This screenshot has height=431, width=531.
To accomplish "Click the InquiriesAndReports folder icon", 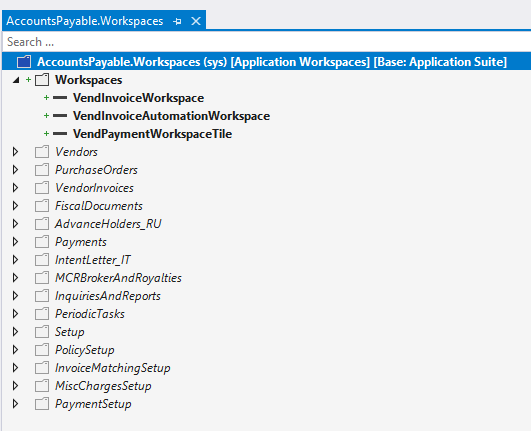I will click(42, 296).
